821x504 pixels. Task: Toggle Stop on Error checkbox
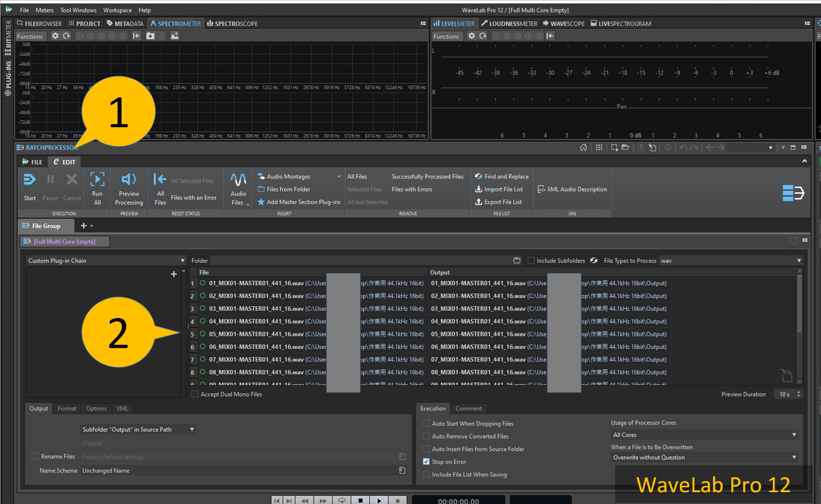coord(426,462)
